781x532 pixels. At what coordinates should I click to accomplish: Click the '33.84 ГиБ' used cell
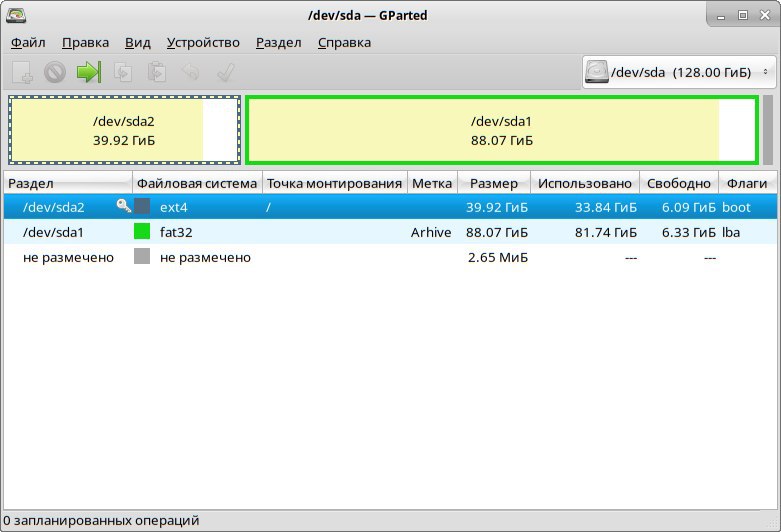coord(606,207)
